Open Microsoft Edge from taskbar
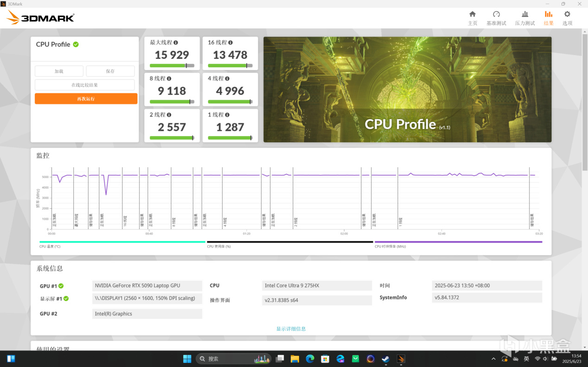This screenshot has height=367, width=588. pyautogui.click(x=310, y=359)
